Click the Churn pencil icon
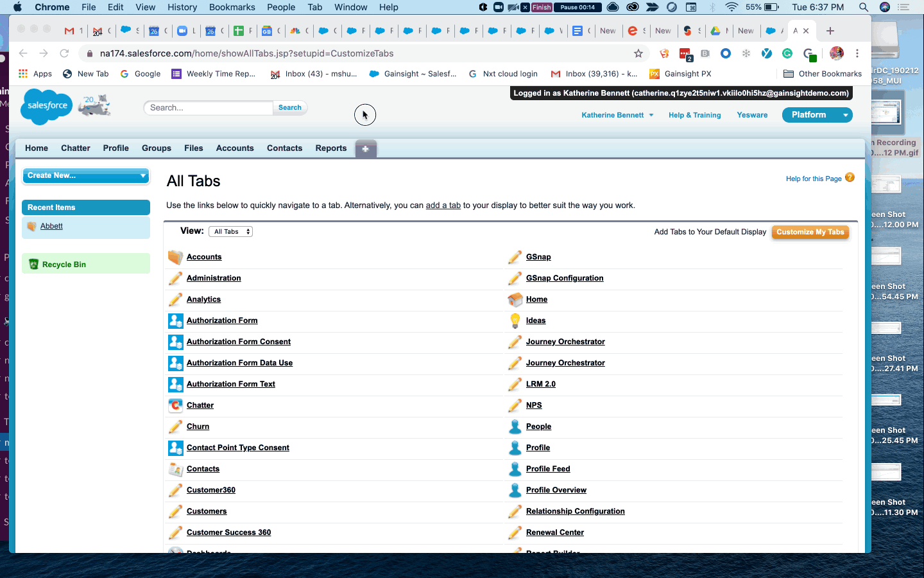 pos(175,427)
